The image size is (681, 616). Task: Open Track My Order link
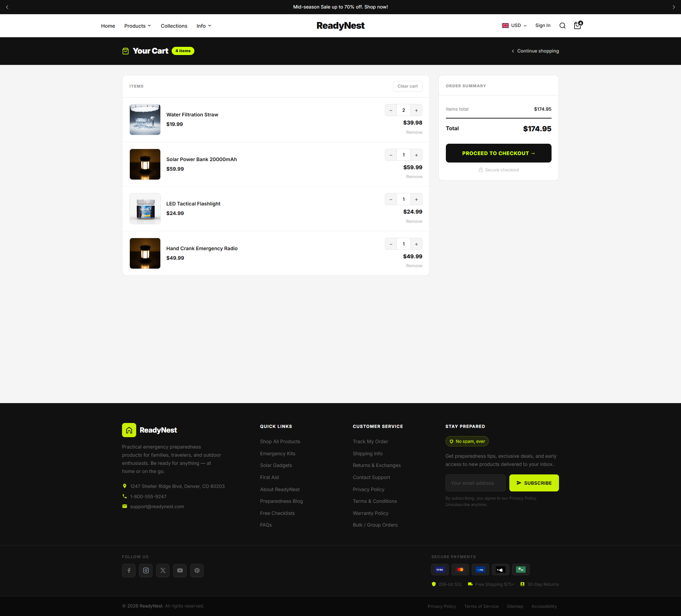tap(370, 441)
